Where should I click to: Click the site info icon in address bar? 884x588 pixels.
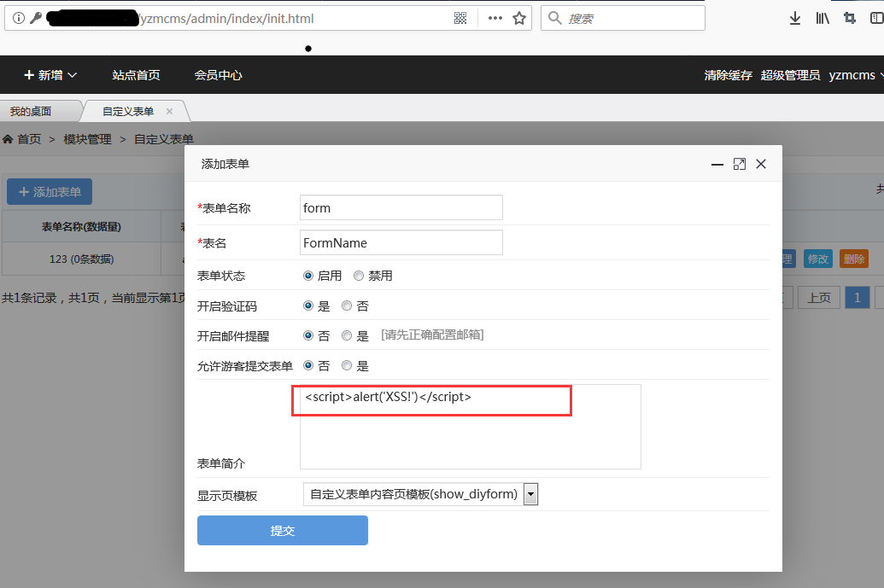tap(19, 18)
